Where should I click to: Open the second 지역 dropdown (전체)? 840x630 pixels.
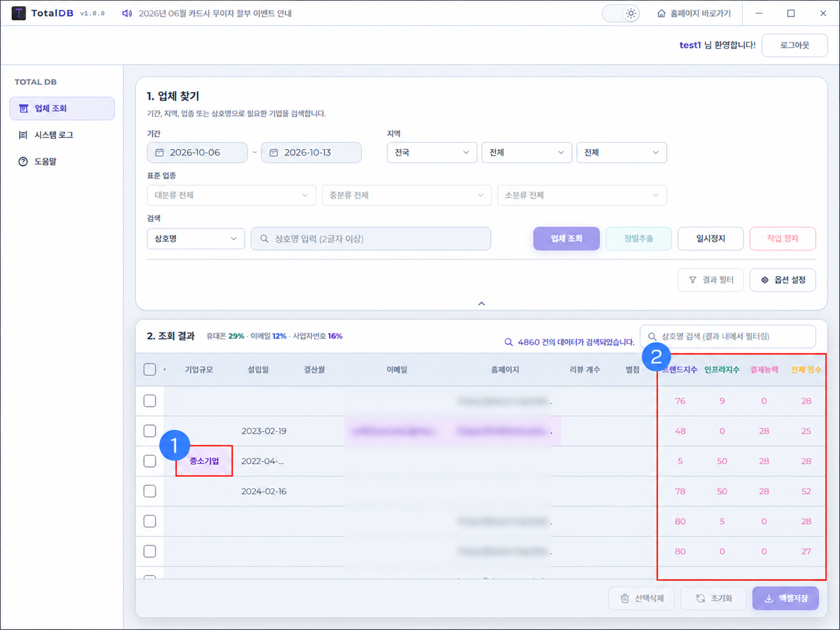pyautogui.click(x=527, y=153)
